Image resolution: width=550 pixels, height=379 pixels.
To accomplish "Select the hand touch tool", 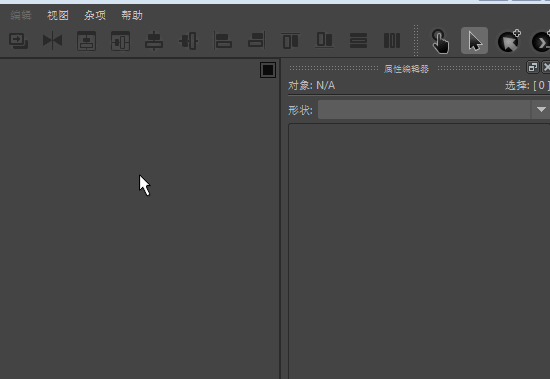I will pos(440,41).
